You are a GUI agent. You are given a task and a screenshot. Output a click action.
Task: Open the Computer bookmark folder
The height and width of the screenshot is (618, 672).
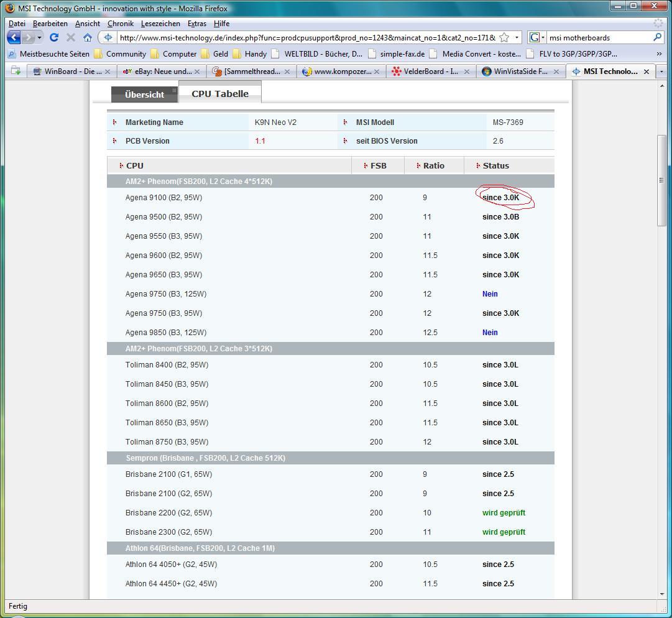click(173, 54)
